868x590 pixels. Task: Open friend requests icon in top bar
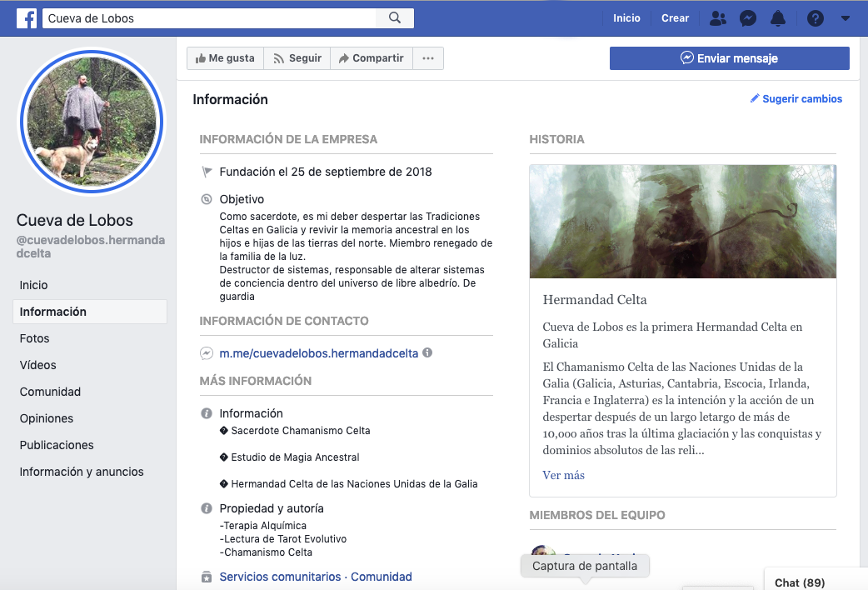click(717, 18)
